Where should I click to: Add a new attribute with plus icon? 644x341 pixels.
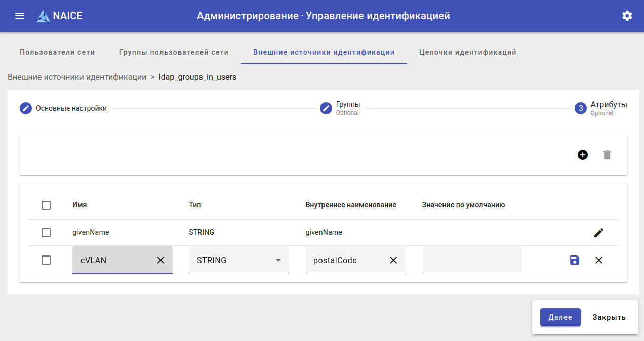583,155
